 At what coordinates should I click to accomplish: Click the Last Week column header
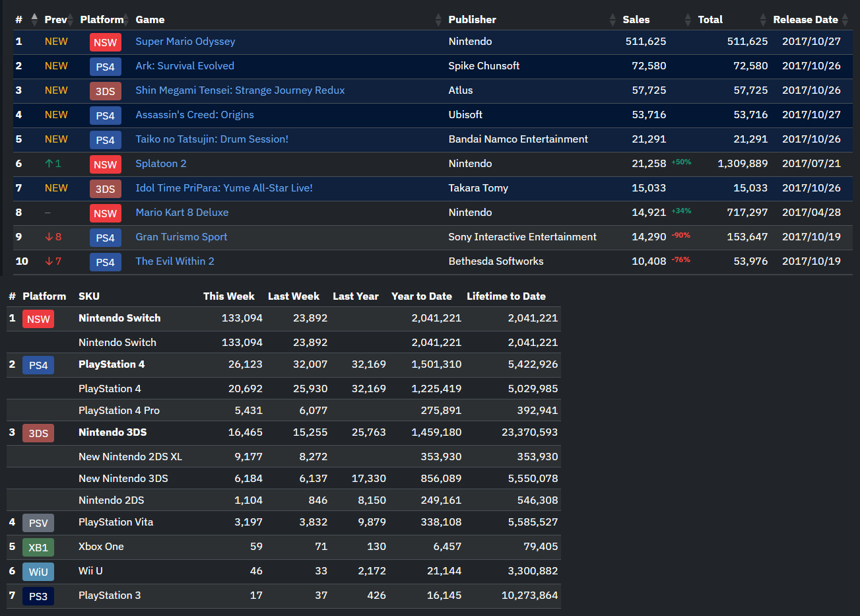click(294, 296)
